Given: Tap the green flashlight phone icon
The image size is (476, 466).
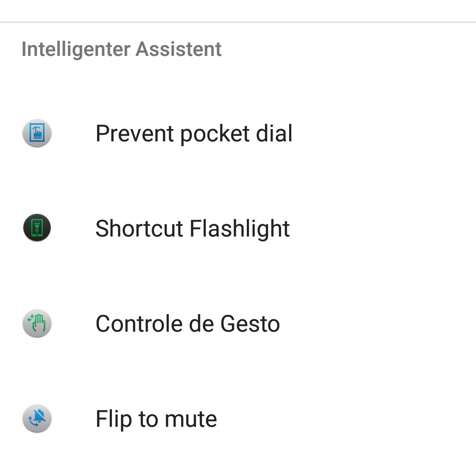Looking at the screenshot, I should point(37,228).
